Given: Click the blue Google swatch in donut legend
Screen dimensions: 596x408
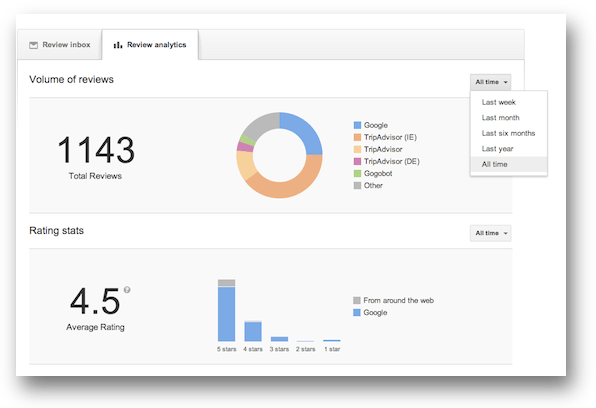Looking at the screenshot, I should 357,125.
